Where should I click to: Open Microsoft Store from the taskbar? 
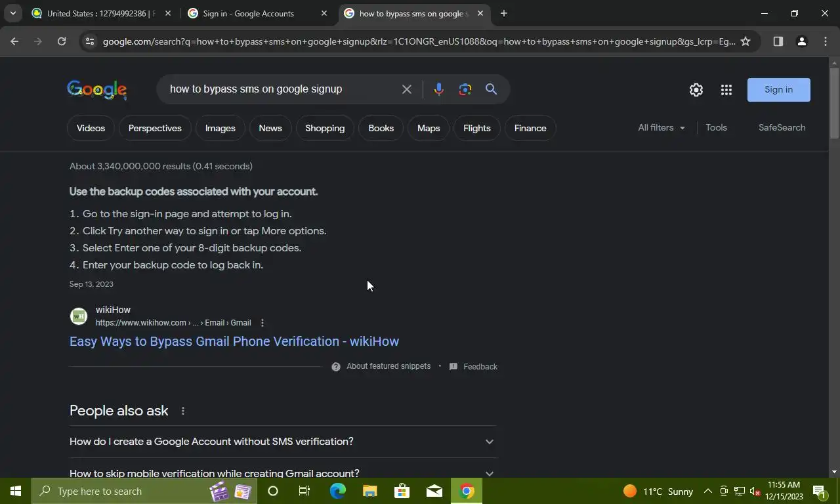coord(402,491)
